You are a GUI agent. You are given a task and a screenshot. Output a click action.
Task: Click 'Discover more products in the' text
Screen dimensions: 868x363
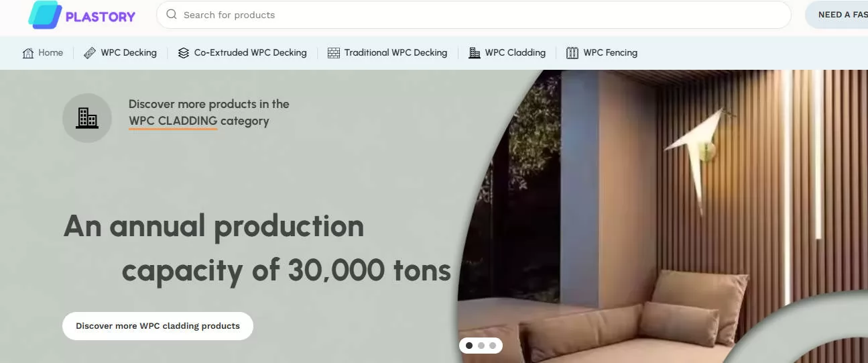209,104
